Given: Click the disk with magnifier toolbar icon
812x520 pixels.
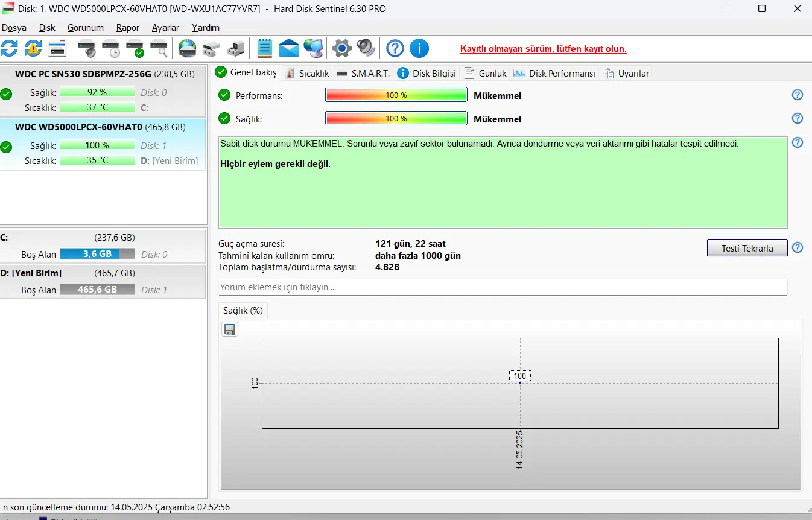Looking at the screenshot, I should coord(159,48).
